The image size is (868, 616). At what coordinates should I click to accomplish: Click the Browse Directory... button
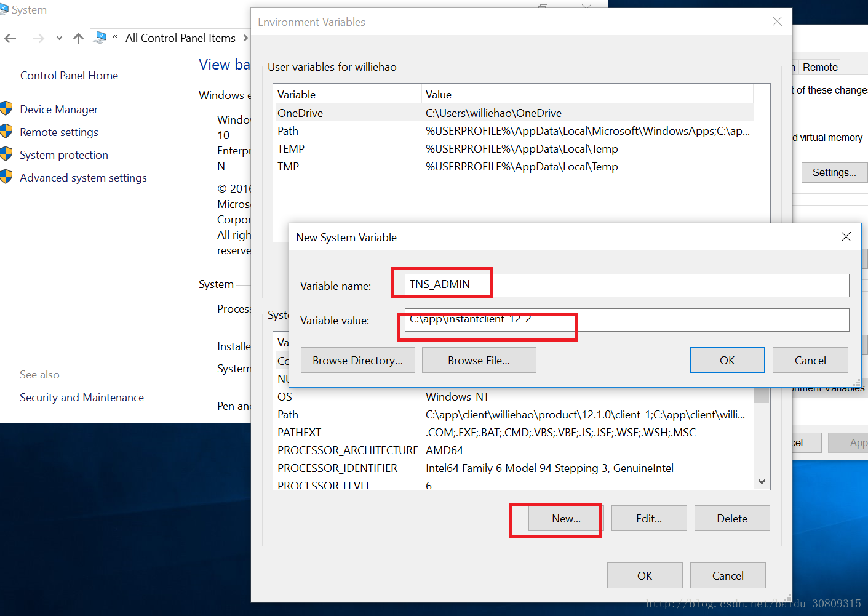coord(357,360)
